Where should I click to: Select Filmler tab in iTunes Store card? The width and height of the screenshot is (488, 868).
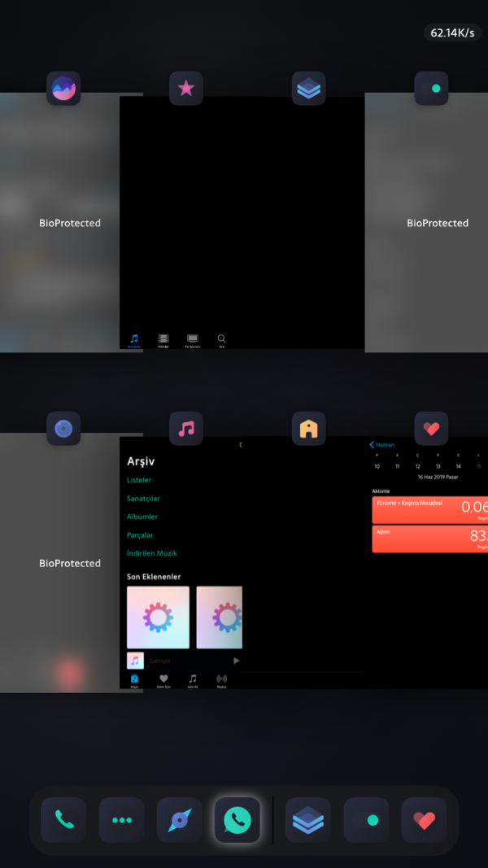coord(163,341)
